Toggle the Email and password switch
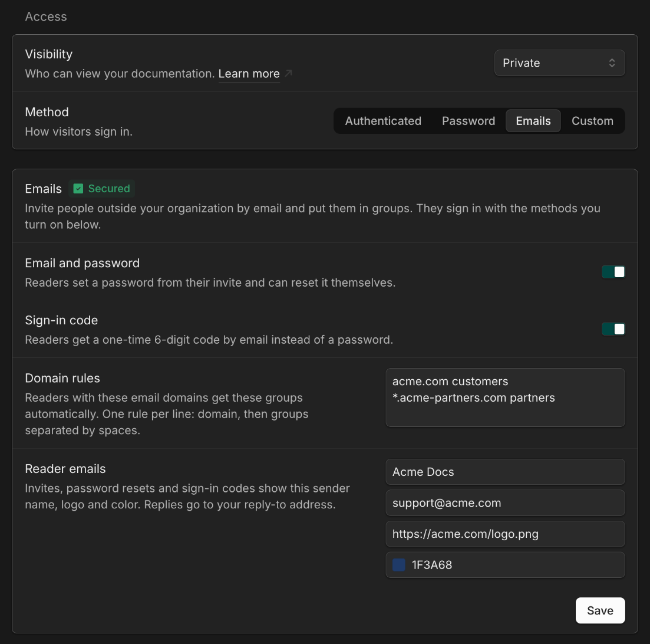Screen dimensions: 650x644 pyautogui.click(x=613, y=272)
